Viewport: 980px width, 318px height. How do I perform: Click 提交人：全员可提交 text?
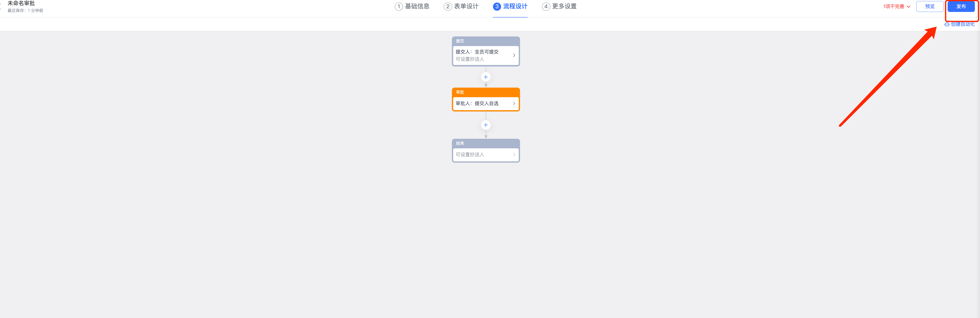[477, 52]
